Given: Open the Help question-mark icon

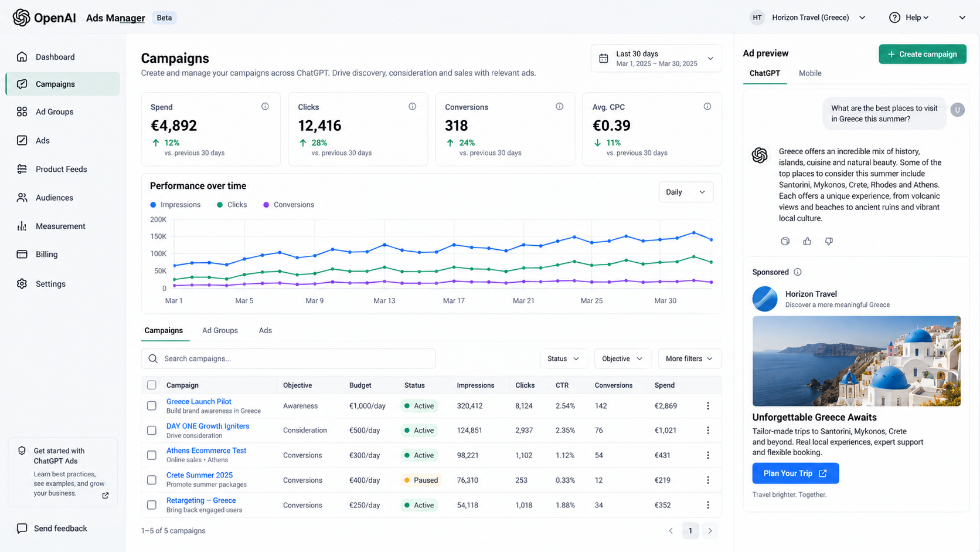Looking at the screenshot, I should pos(894,18).
